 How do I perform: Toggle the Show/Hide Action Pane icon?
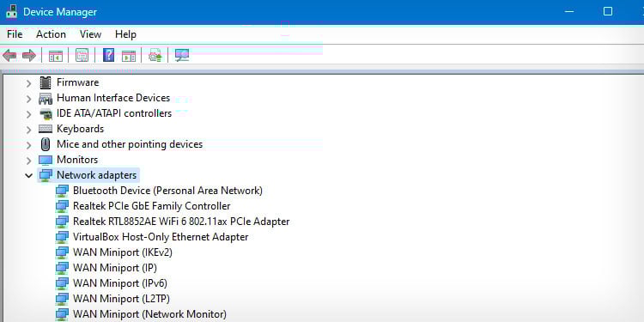(129, 56)
